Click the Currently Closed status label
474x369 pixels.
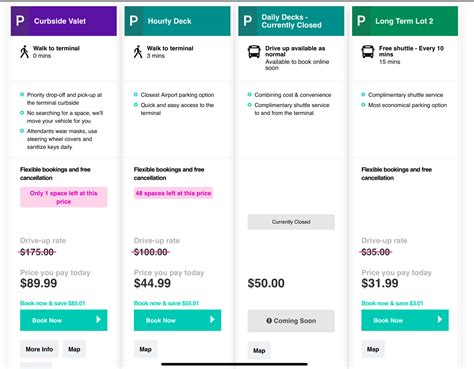tap(291, 222)
